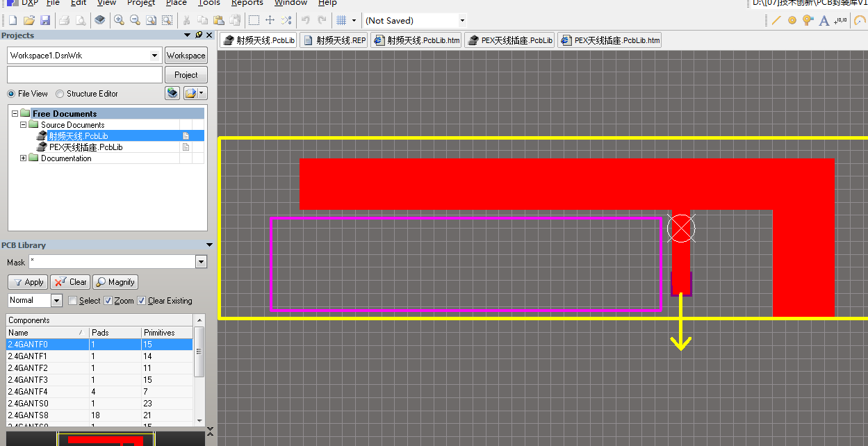The height and width of the screenshot is (446, 868).
Task: Select the Place String text tool
Action: tap(824, 20)
